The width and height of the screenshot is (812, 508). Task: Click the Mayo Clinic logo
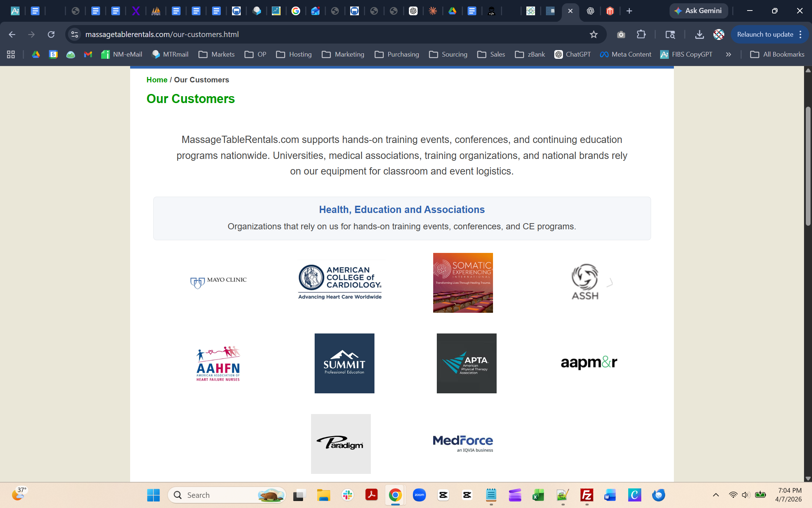click(219, 282)
